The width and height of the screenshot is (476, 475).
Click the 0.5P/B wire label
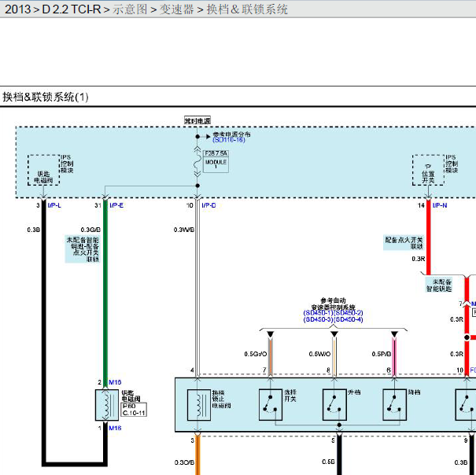[382, 354]
